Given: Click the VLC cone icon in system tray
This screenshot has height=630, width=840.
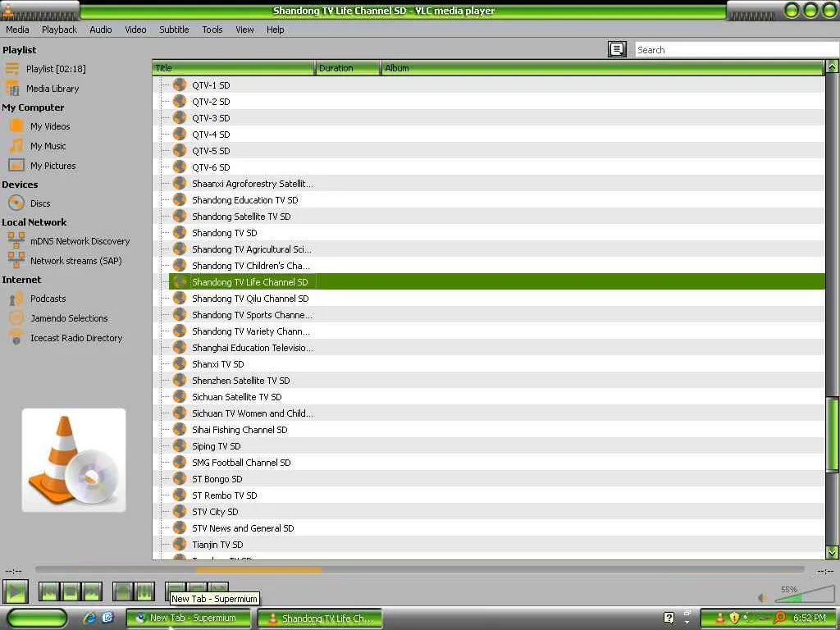Looking at the screenshot, I should (719, 618).
